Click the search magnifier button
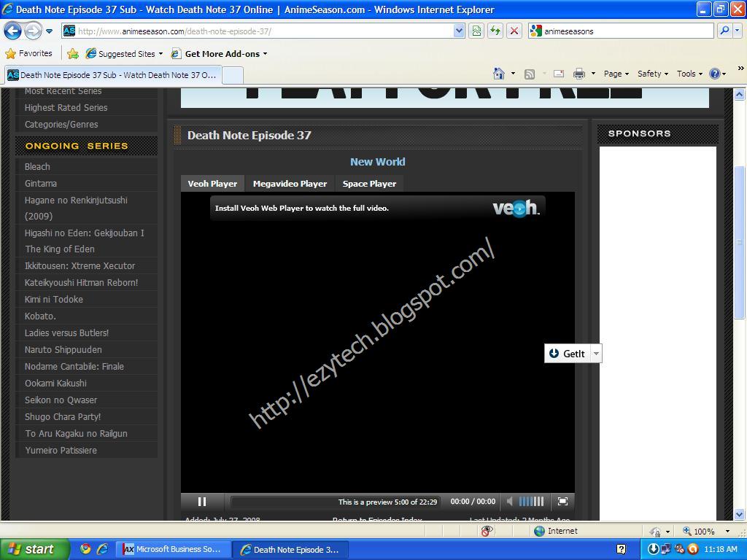This screenshot has height=560, width=747. pyautogui.click(x=724, y=31)
